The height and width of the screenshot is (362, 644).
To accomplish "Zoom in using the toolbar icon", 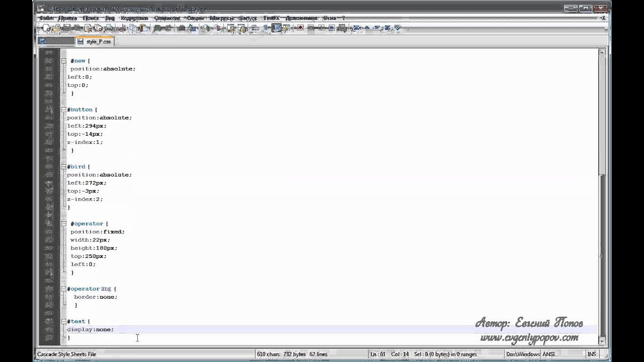I will [206, 28].
